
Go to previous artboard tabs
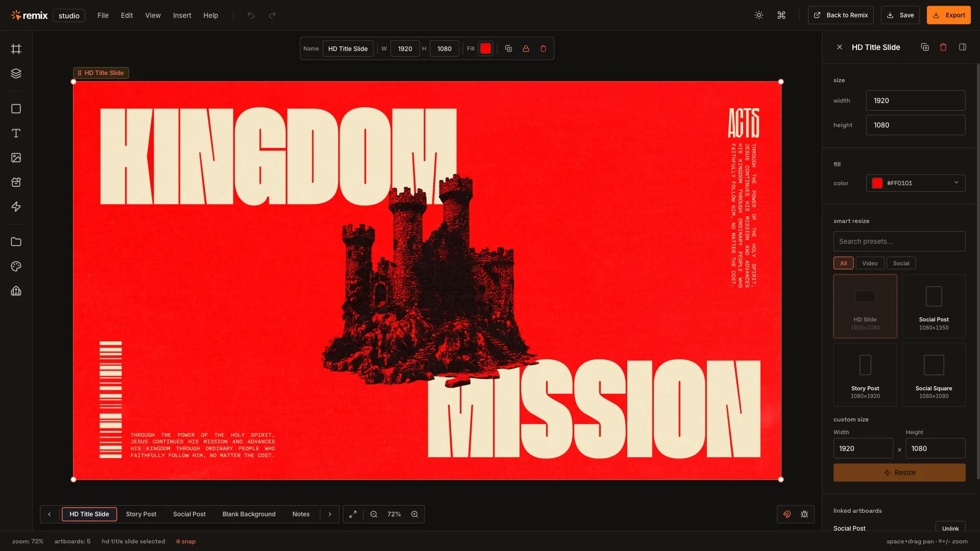(x=50, y=514)
